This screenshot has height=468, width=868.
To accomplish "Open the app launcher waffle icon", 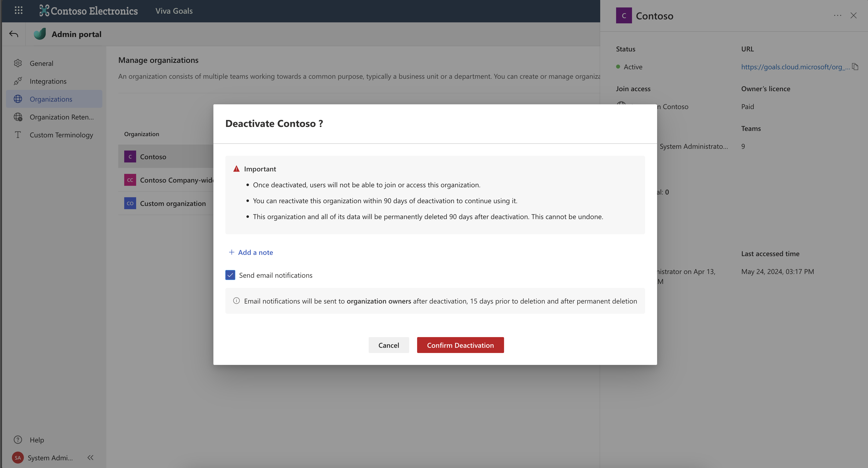I will (19, 10).
